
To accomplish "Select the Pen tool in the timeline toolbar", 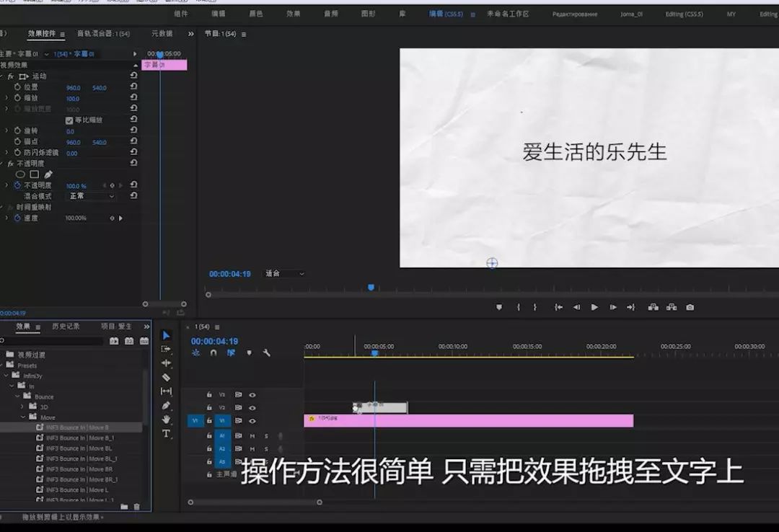I will 167,406.
